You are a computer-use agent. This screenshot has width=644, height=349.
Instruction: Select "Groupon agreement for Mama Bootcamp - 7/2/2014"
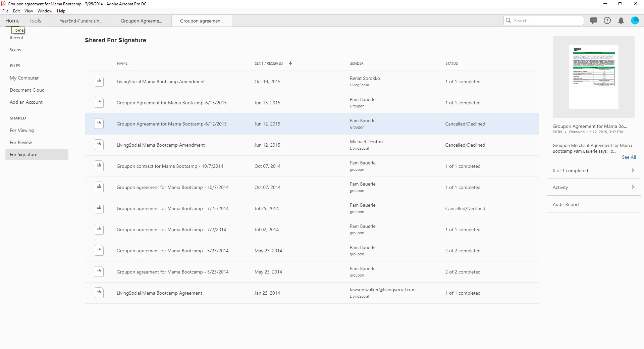171,230
